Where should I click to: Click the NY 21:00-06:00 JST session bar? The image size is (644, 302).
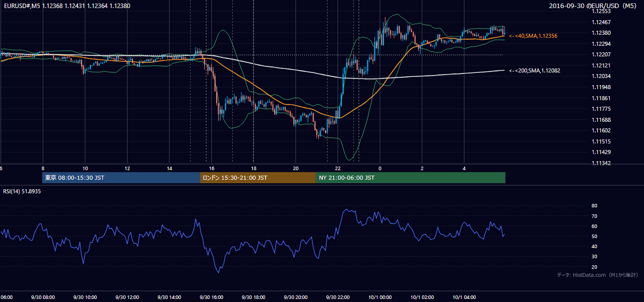point(411,178)
